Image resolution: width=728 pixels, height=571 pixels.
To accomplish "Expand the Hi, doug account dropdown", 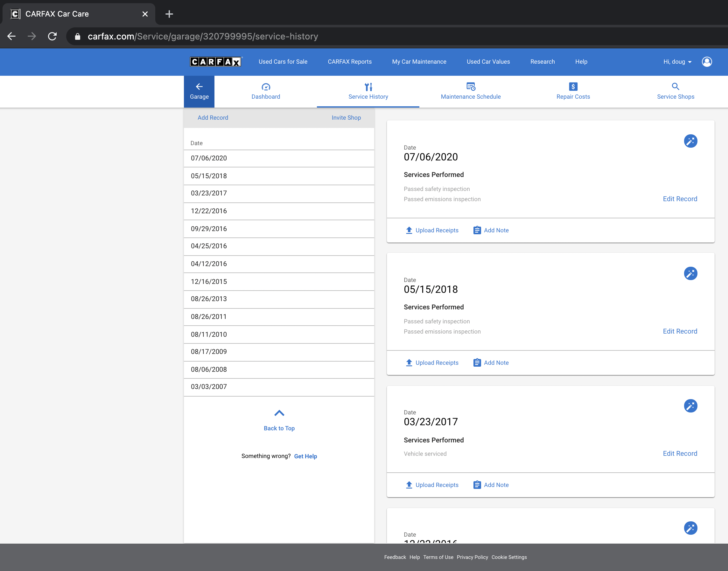I will [x=677, y=61].
